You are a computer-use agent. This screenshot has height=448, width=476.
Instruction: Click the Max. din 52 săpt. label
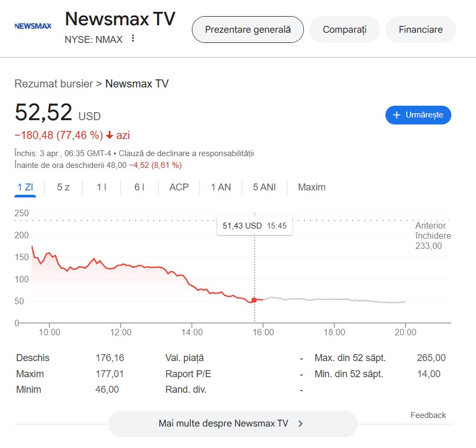[x=350, y=358]
